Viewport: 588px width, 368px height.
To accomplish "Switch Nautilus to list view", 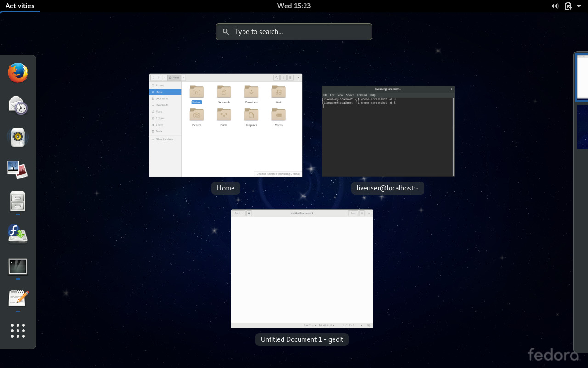I will pos(283,77).
